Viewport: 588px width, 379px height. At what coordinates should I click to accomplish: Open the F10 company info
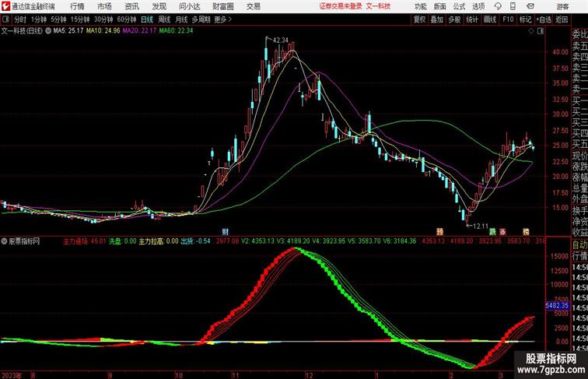pyautogui.click(x=508, y=19)
